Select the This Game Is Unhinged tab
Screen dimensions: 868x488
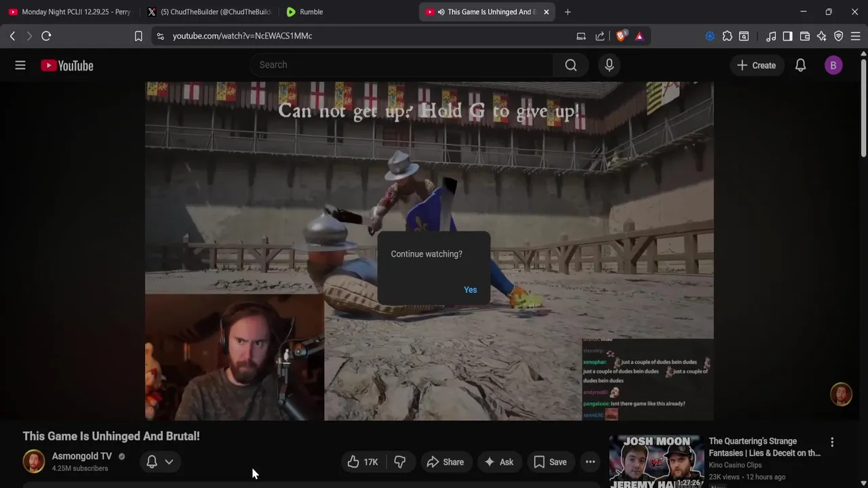pos(485,12)
